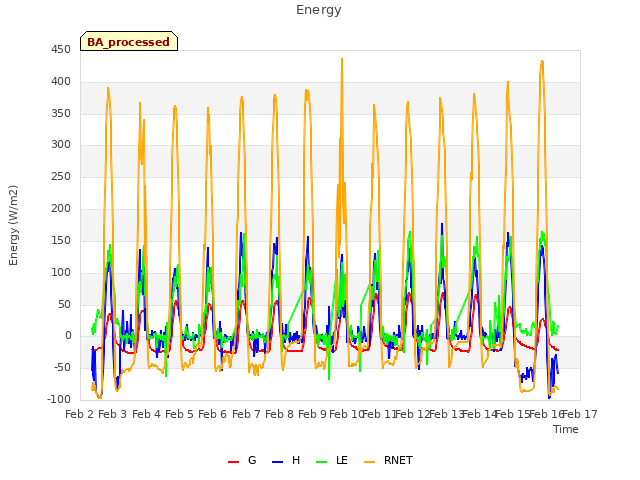The width and height of the screenshot is (640, 480).
Task: Click the green LE legend color marker
Action: (322, 462)
